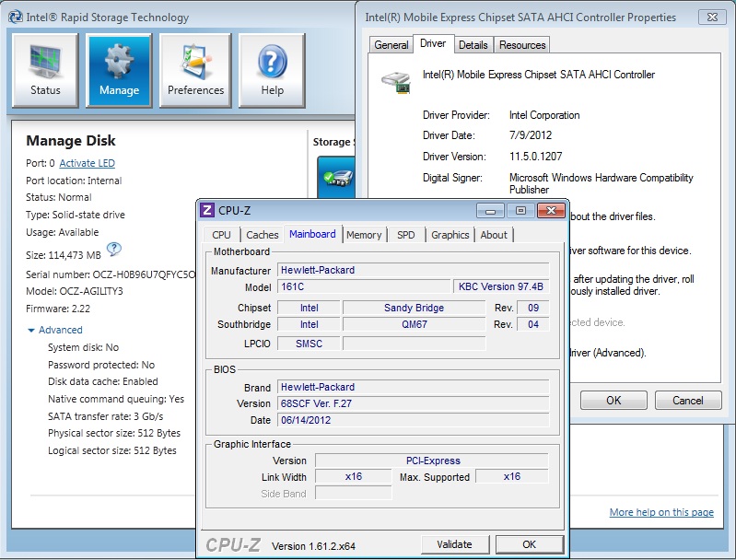Image resolution: width=736 pixels, height=560 pixels.
Task: Click the BIOS Date 06/14/2012 field
Action: pos(413,420)
